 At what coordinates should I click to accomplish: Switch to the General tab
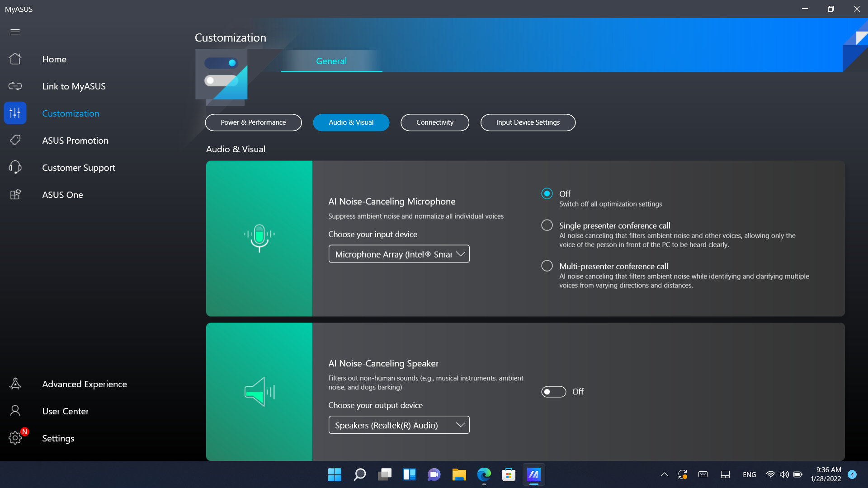[x=331, y=61]
